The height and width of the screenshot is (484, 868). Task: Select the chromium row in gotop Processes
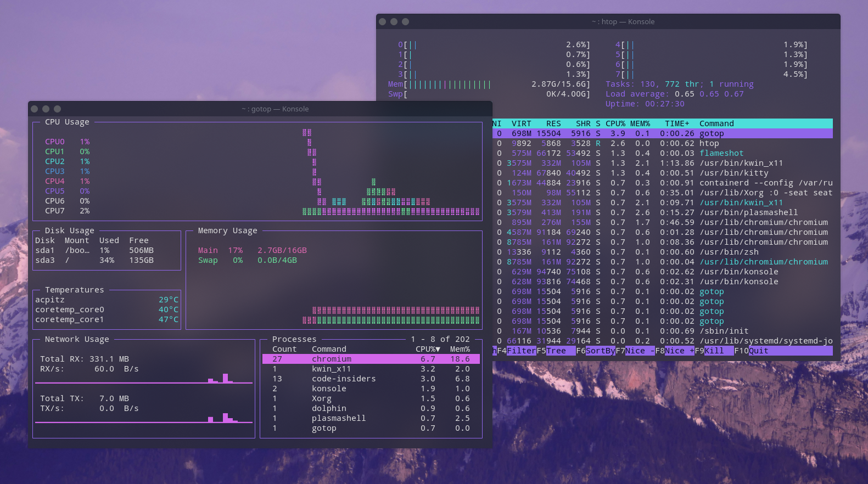click(x=371, y=359)
